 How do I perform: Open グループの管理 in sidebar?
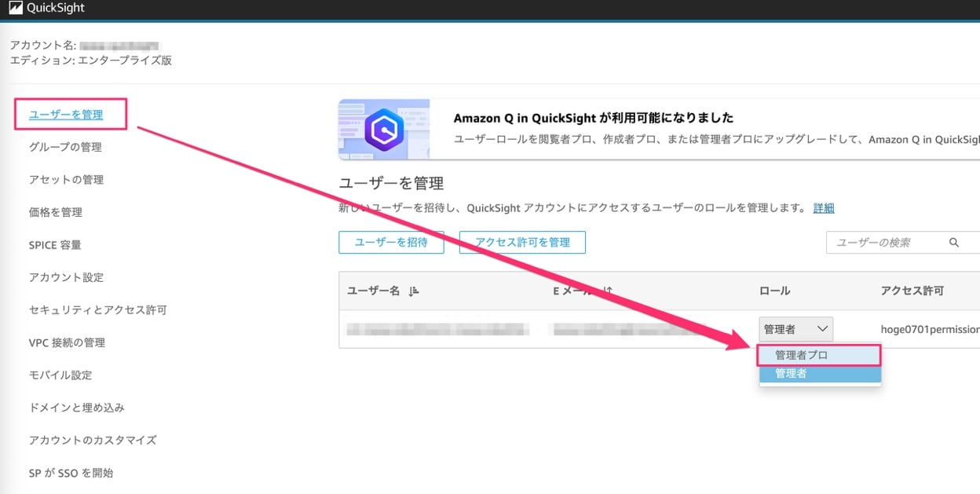(65, 147)
